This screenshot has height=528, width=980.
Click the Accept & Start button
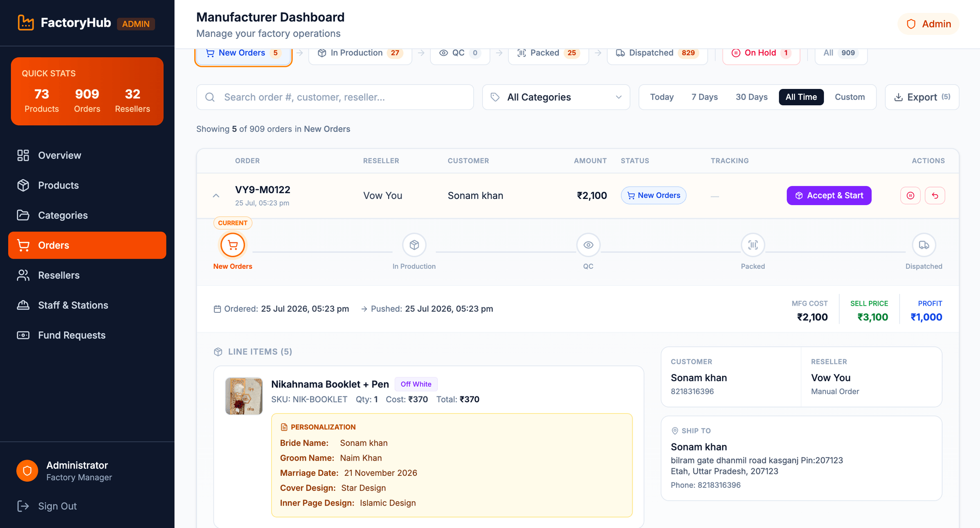tap(829, 196)
